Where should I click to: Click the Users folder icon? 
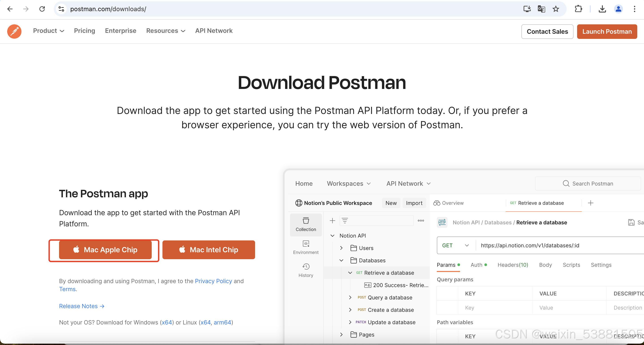[x=354, y=248]
